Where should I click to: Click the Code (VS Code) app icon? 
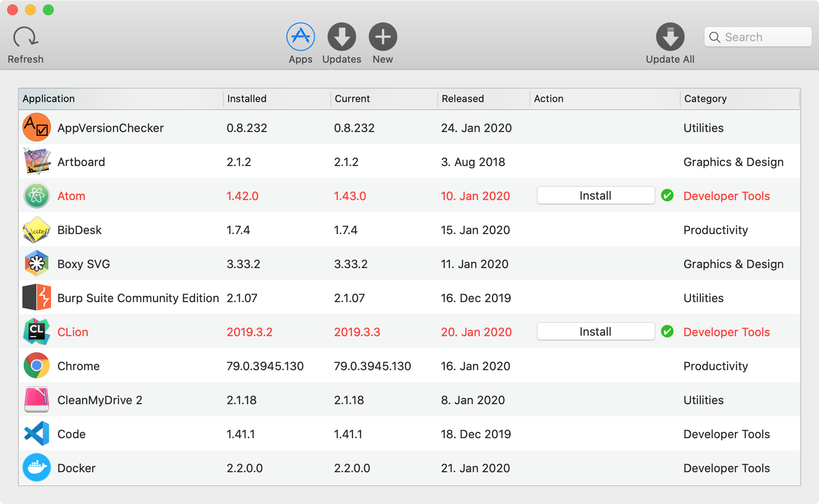coord(37,434)
